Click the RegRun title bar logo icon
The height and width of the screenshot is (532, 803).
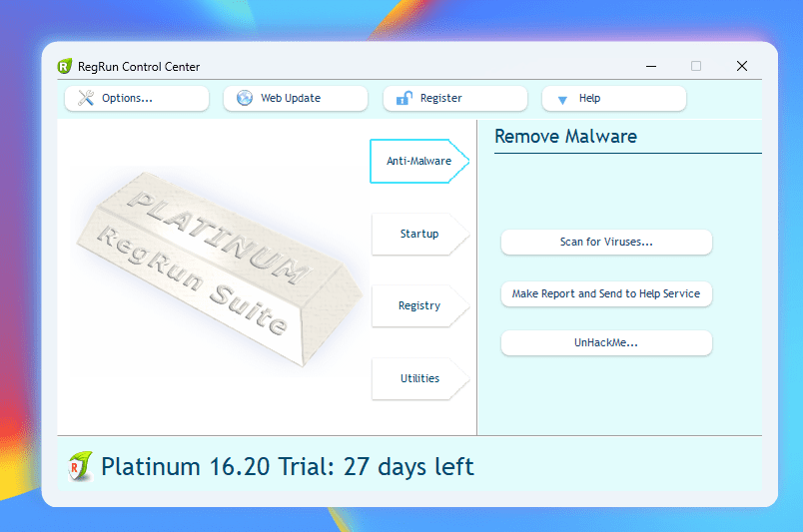pyautogui.click(x=65, y=67)
